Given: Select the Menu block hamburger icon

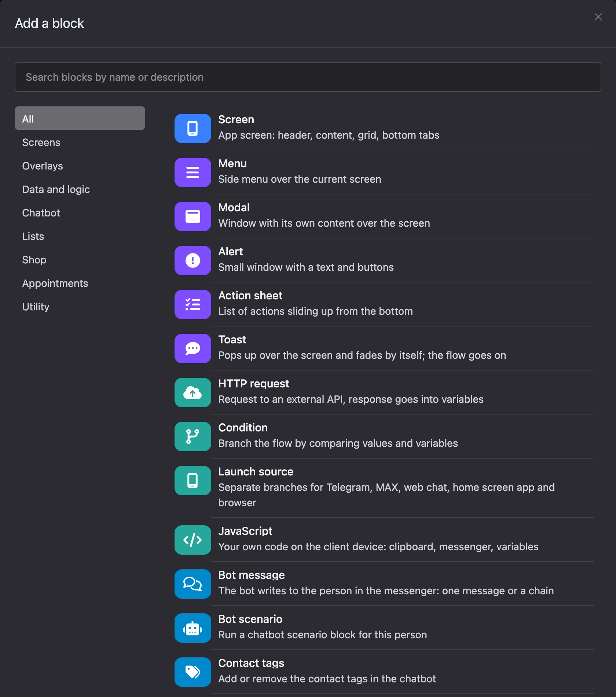Looking at the screenshot, I should click(192, 172).
